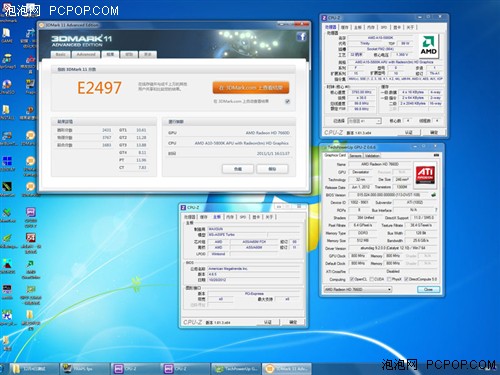Select the GAME folder desktop icon
The height and width of the screenshot is (375, 500).
pos(7,35)
